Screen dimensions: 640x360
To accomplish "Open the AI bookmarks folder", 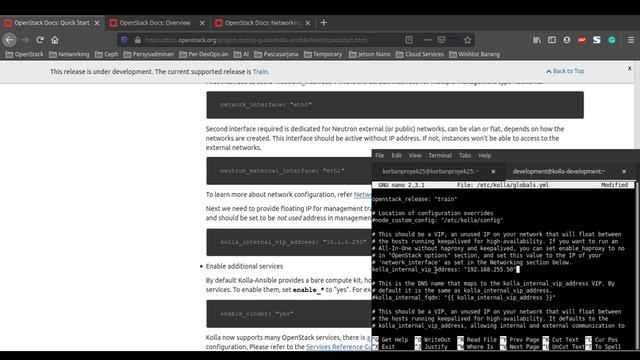I will tap(241, 54).
